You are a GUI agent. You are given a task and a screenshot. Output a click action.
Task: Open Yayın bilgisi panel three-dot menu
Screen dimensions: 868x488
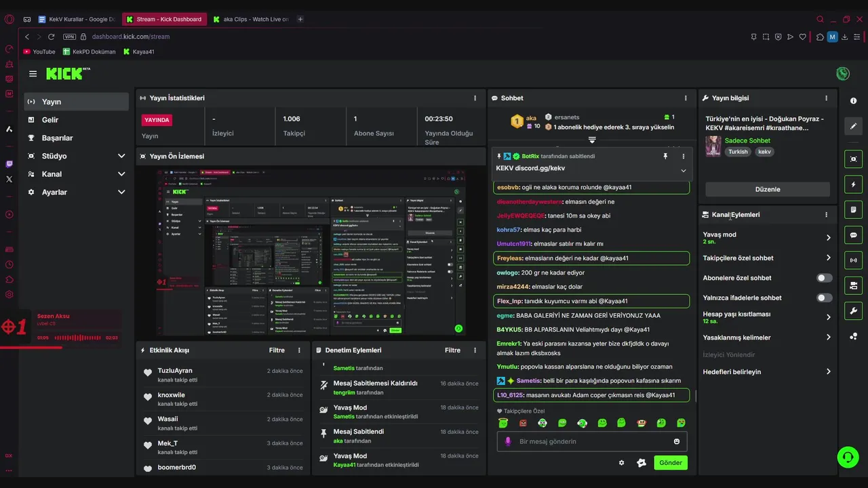point(826,98)
